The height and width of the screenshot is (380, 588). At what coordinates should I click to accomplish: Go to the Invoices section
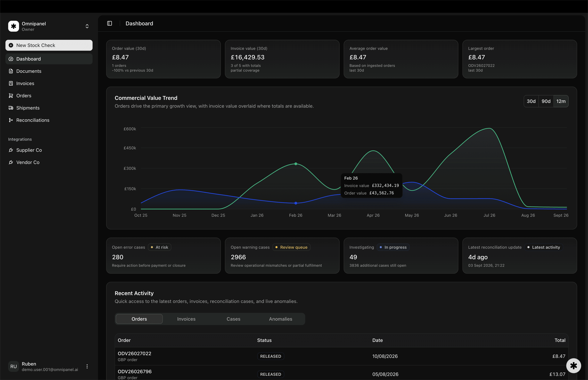(49, 83)
